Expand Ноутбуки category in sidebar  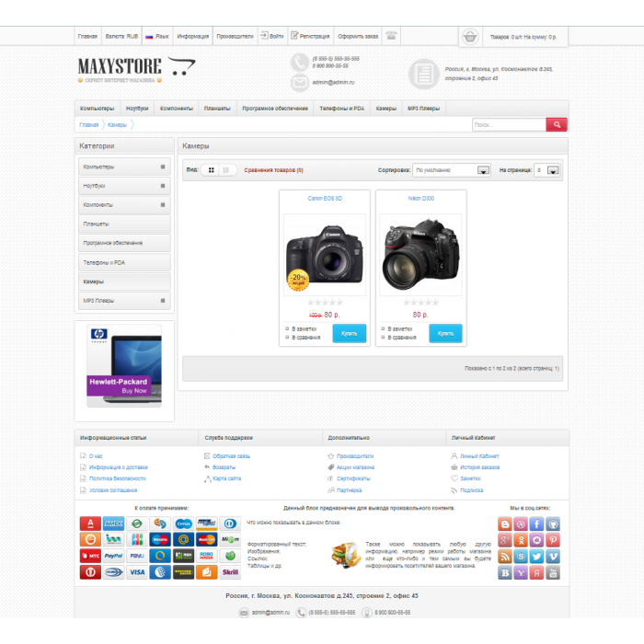pos(163,186)
